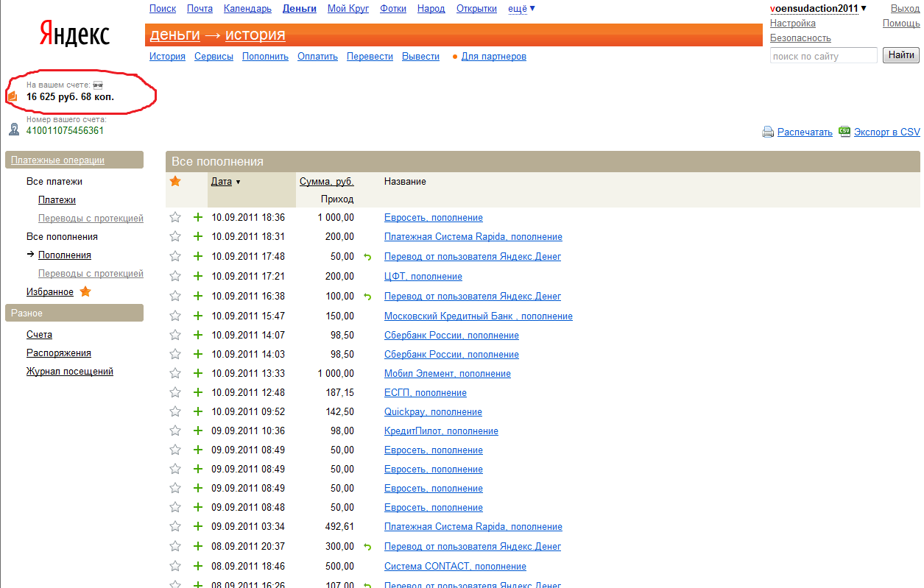Click the anonymous user icon beside account number
The image size is (924, 588).
[14, 130]
